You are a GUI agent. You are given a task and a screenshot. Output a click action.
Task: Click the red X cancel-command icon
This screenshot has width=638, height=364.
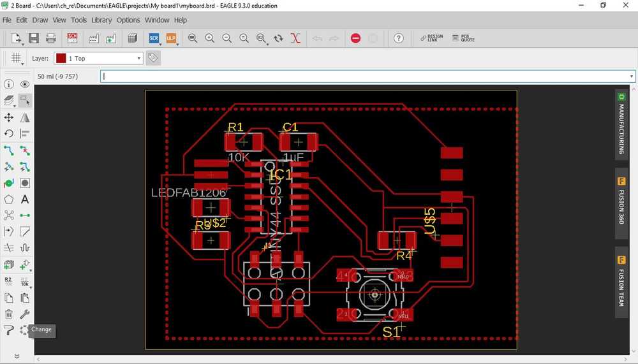(295, 38)
